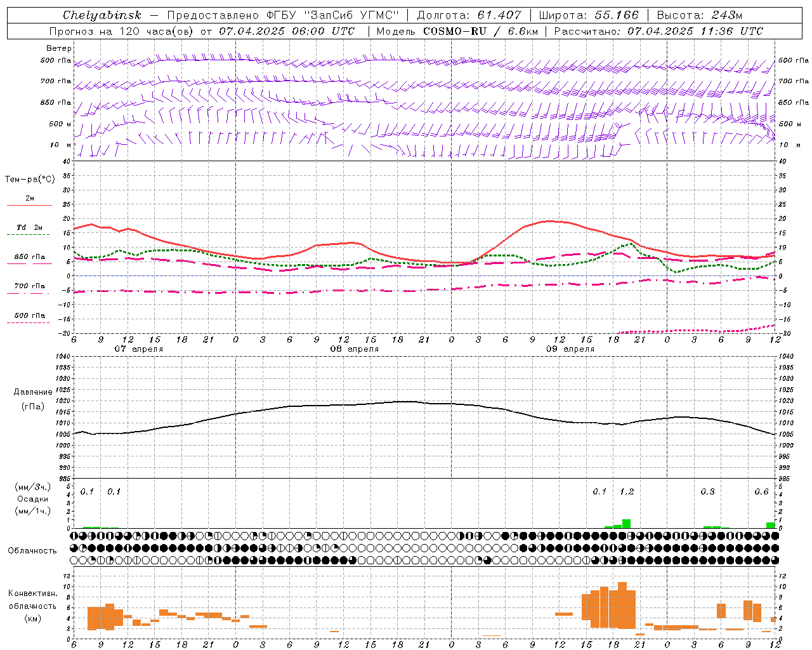Click the 'Ветер' wind panel label
Screen dimensions: 812x650
tap(59, 48)
